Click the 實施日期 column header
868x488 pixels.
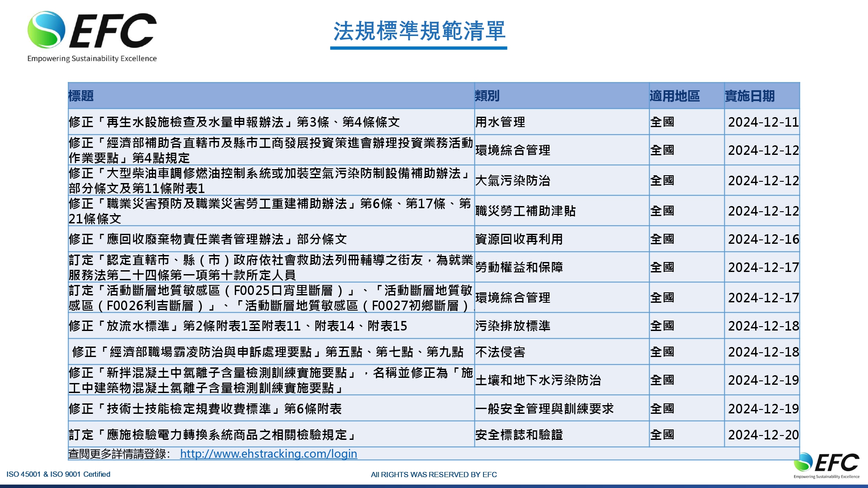(x=762, y=96)
